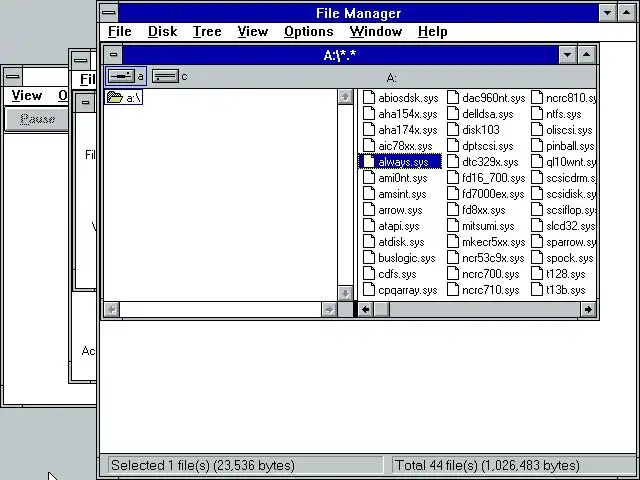The image size is (640, 480).
Task: Click the atapi.sys file icon
Action: 369,225
